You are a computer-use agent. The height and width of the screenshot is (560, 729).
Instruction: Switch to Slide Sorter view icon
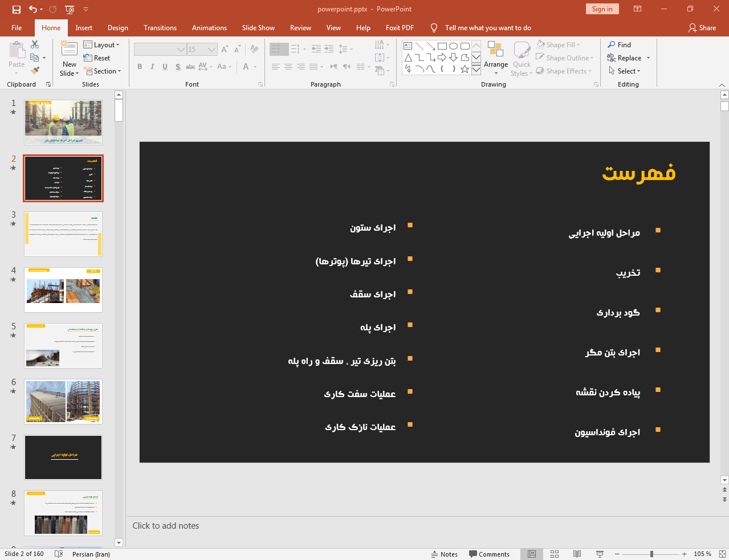point(555,554)
